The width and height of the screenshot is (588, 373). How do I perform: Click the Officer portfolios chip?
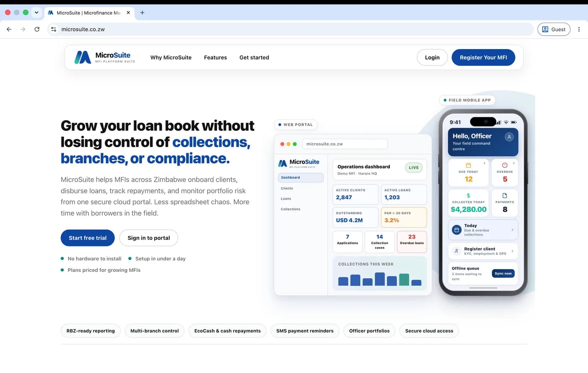[x=369, y=331]
